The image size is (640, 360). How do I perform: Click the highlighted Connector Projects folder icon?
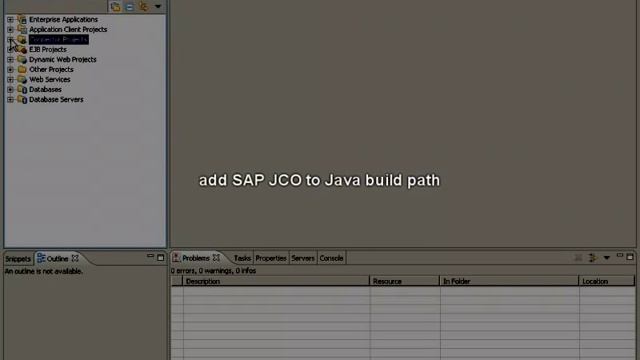click(22, 40)
